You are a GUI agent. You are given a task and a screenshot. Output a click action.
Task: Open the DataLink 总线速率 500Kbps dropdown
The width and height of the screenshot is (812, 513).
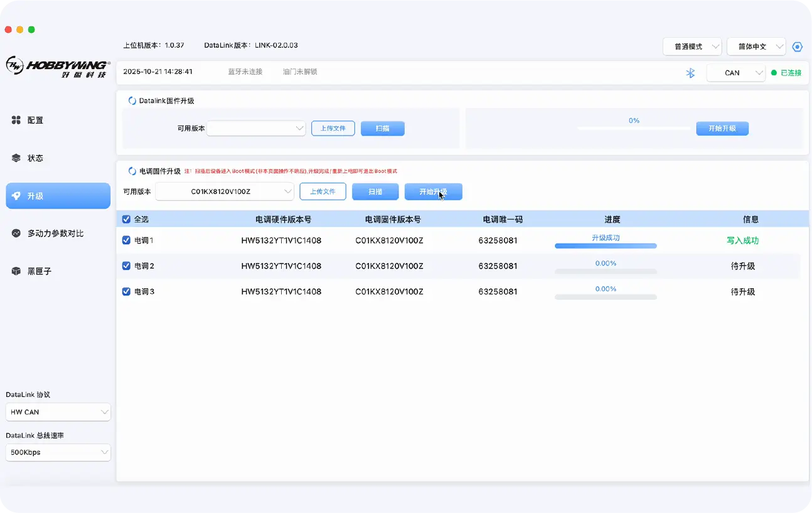(x=58, y=452)
